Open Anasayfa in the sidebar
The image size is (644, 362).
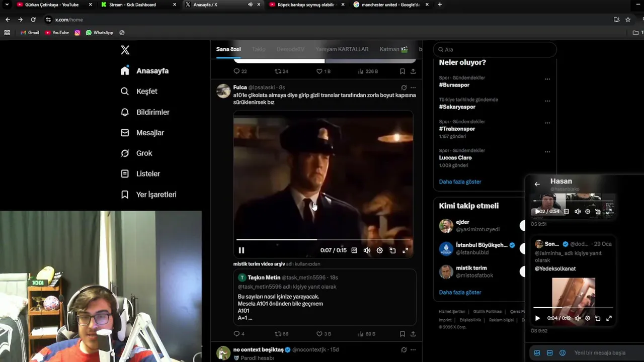145,71
